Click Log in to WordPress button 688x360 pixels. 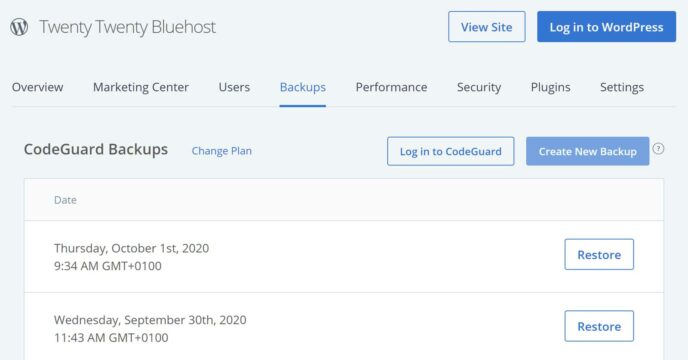point(606,27)
